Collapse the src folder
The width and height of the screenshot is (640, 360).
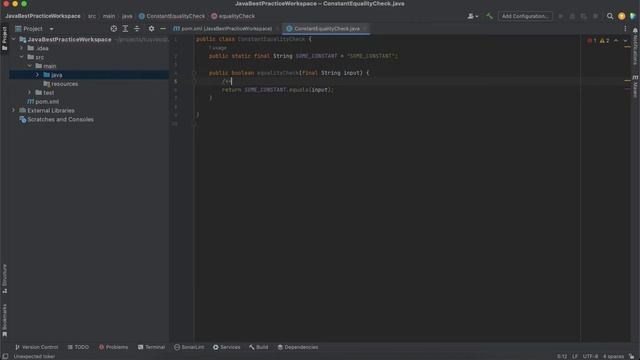[x=22, y=57]
